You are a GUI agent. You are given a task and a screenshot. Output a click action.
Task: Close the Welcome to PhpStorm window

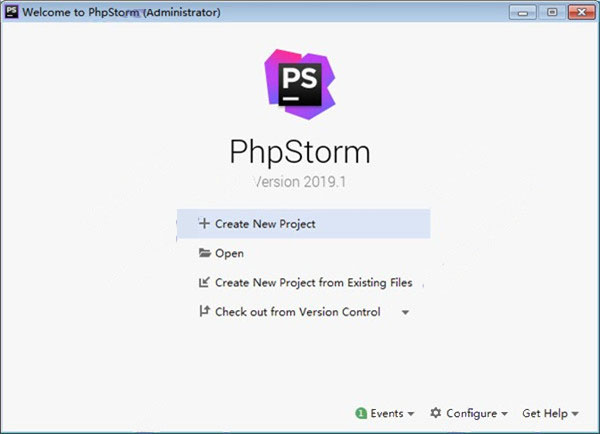(581, 12)
